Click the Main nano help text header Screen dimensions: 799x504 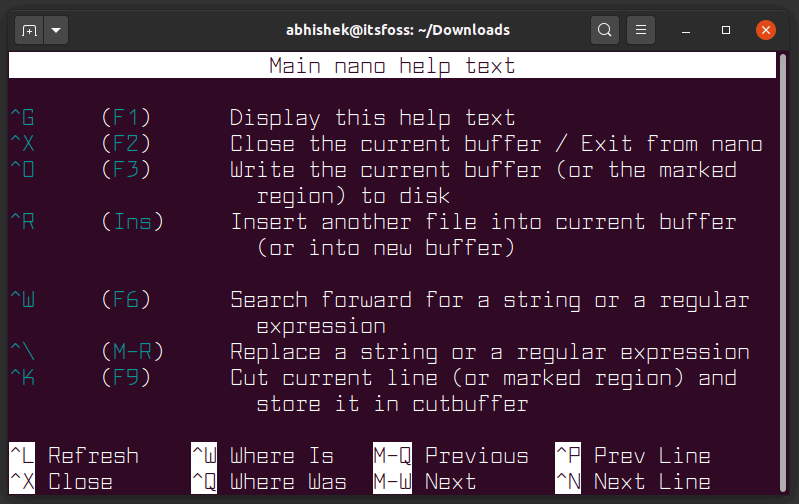coord(392,66)
